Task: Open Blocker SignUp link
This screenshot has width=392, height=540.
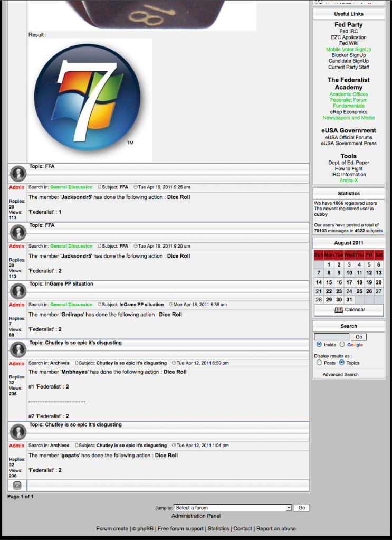Action: (349, 55)
